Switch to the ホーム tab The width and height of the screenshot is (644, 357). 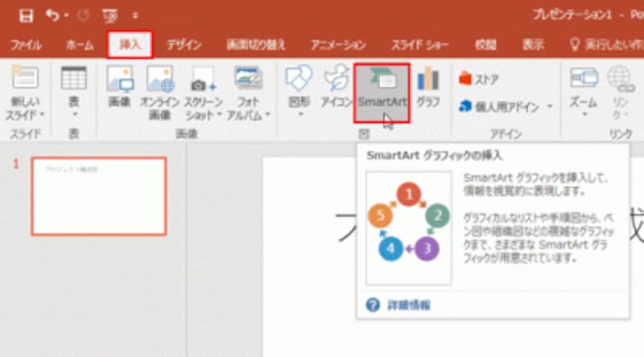pyautogui.click(x=80, y=44)
